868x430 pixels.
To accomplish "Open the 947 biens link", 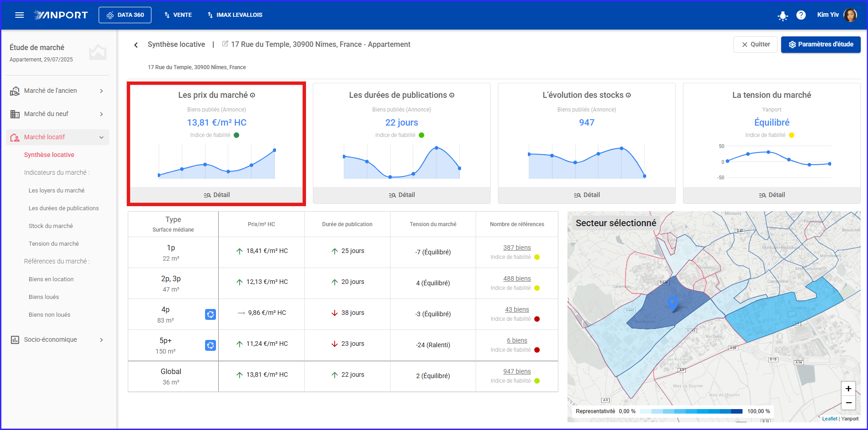I will pyautogui.click(x=517, y=372).
